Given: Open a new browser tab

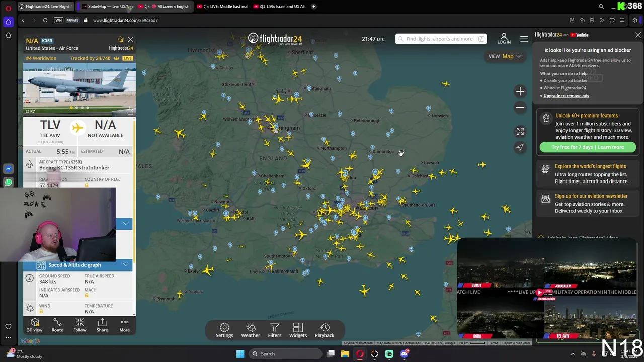Looking at the screenshot, I should [314, 7].
